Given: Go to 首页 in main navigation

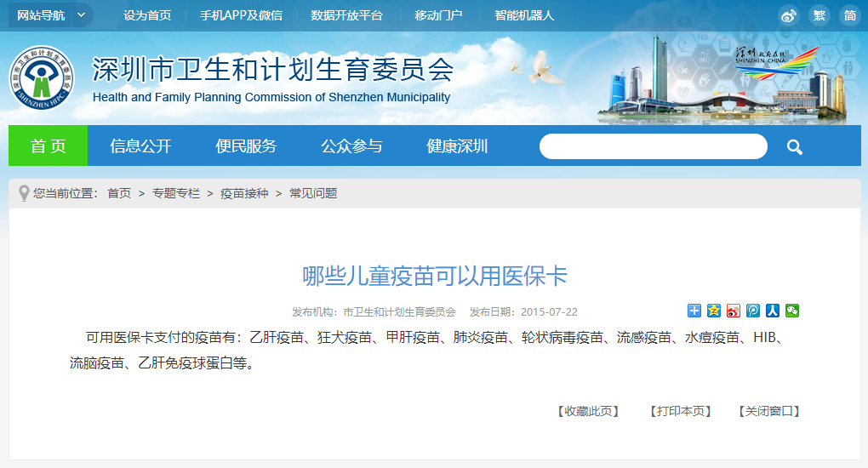Looking at the screenshot, I should [48, 146].
